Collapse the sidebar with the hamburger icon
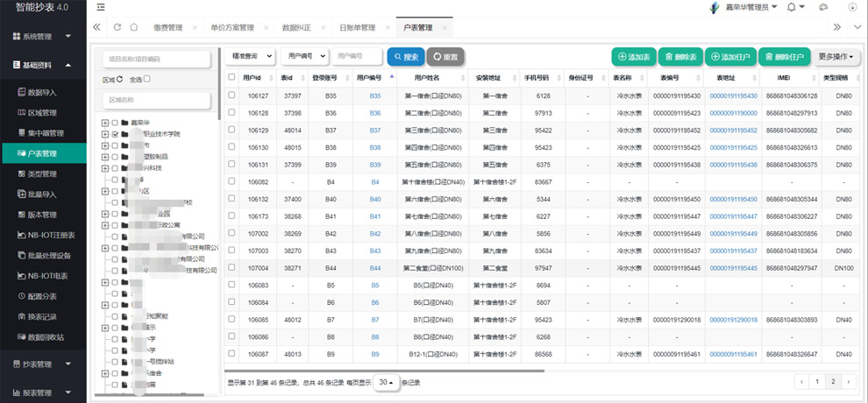 (x=102, y=7)
